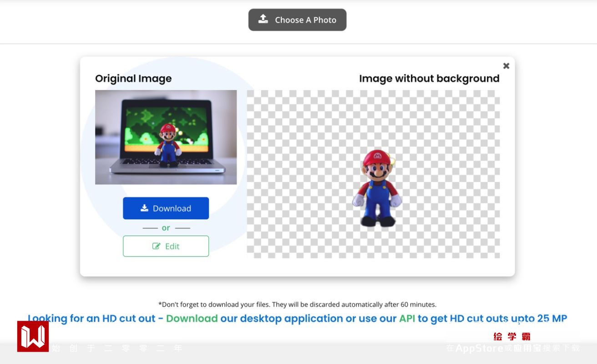Image resolution: width=597 pixels, height=364 pixels.
Task: Open the editor via the Edit label
Action: coord(172,246)
